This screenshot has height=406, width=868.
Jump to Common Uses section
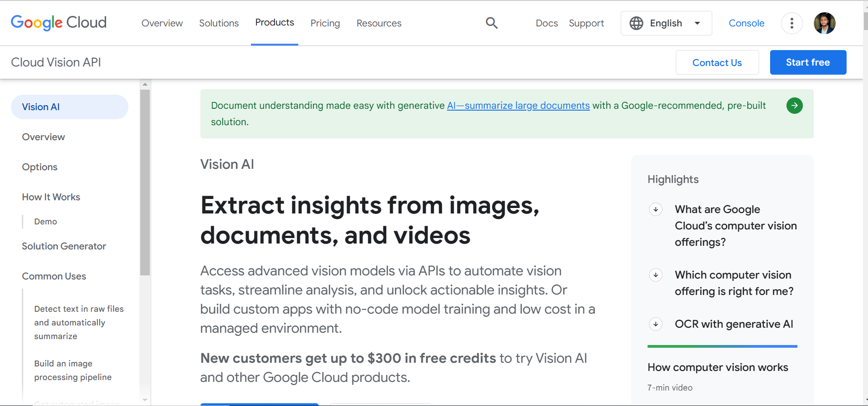pyautogui.click(x=54, y=276)
